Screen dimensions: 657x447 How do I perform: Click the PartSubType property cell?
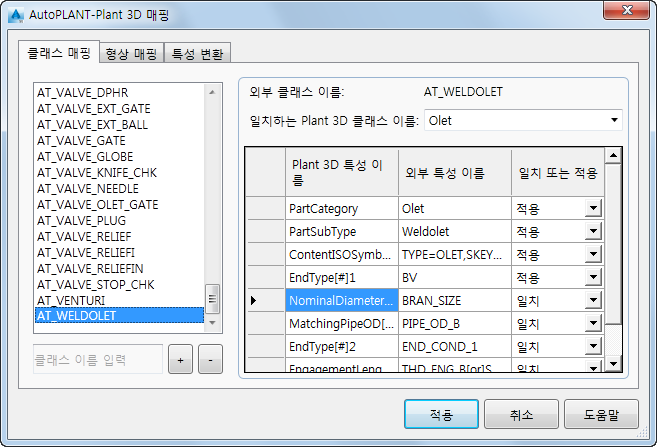[x=342, y=231]
